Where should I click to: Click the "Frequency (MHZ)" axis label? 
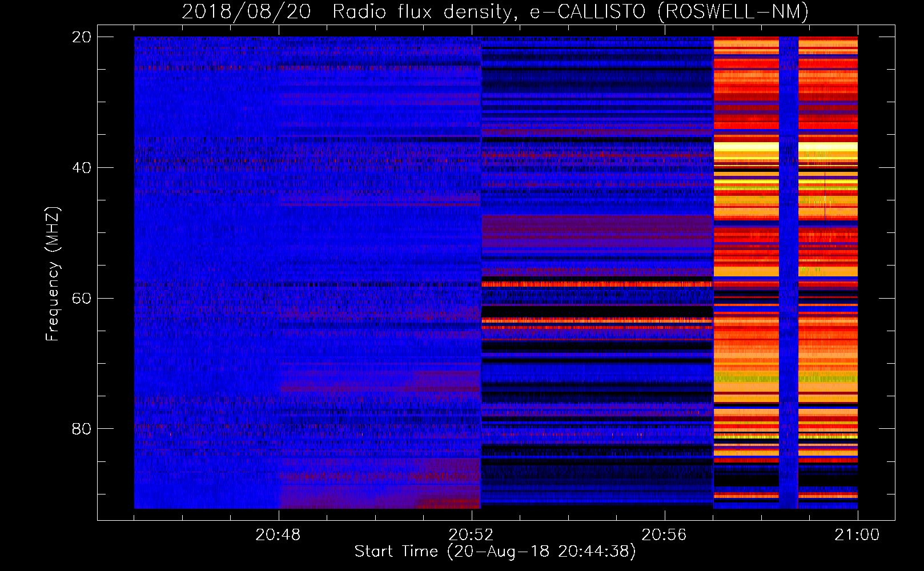click(53, 274)
